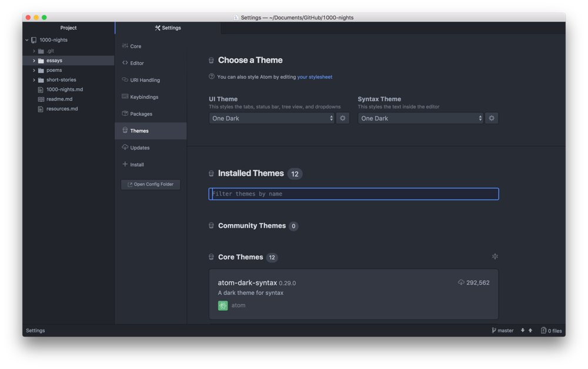Click the .git folder icon
The image size is (588, 369).
point(41,51)
